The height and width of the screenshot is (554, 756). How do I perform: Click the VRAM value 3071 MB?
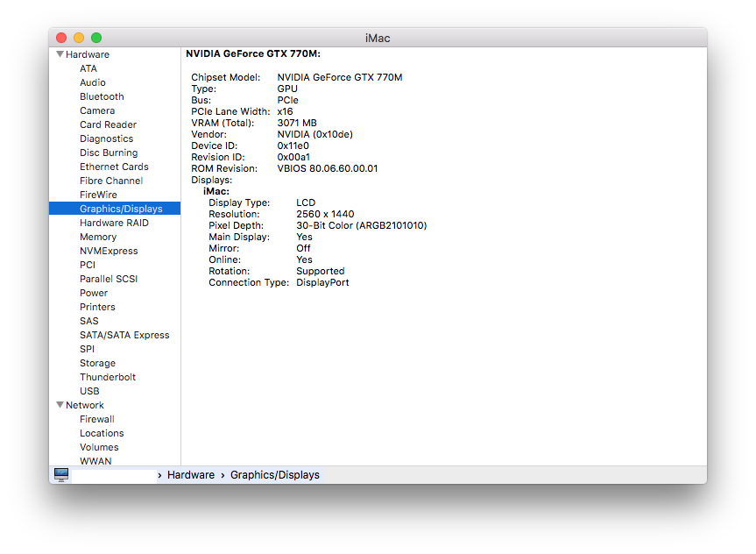click(296, 123)
